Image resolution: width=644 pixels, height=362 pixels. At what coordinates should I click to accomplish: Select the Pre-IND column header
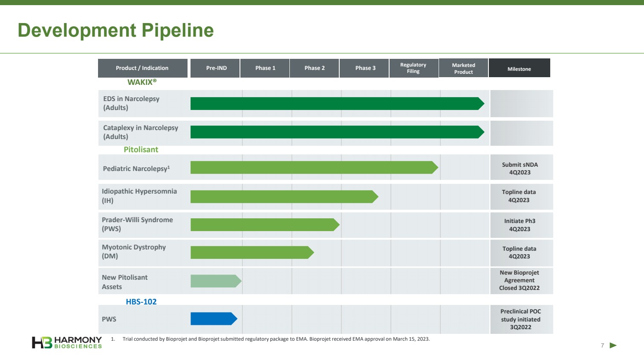pos(216,68)
